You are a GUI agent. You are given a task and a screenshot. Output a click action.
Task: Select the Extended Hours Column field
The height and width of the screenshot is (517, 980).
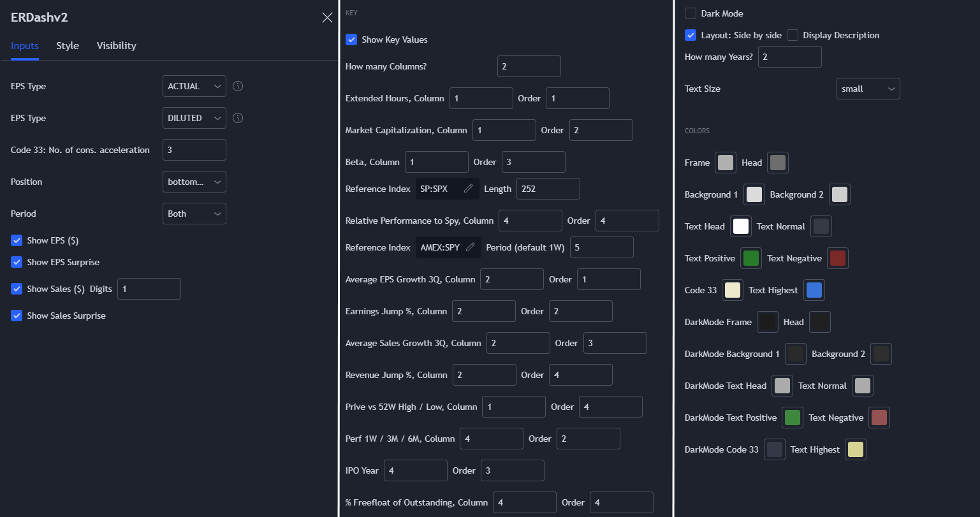(481, 98)
